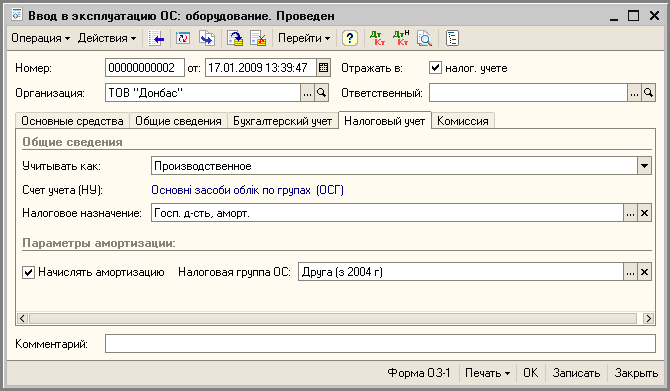Click the Записать button
670x391 pixels.
click(x=576, y=373)
